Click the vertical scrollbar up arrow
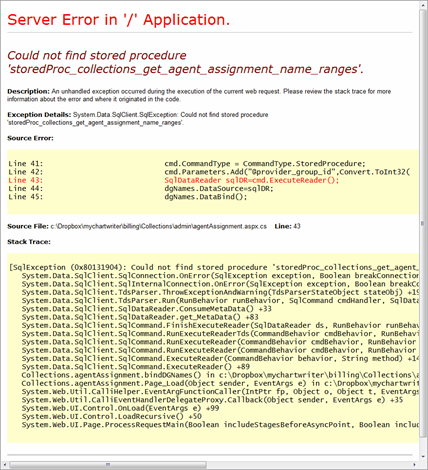This screenshot has width=428, height=470. click(x=423, y=4)
